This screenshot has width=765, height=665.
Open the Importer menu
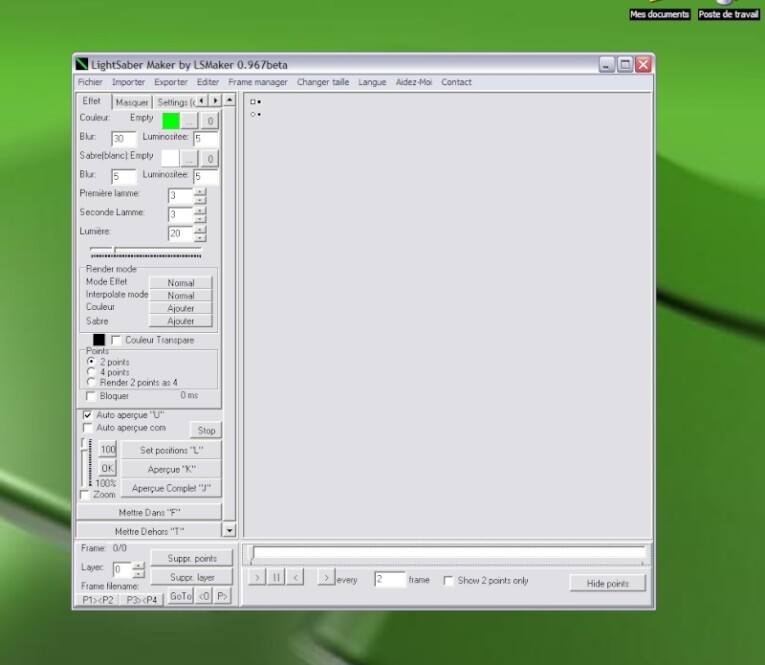click(128, 82)
